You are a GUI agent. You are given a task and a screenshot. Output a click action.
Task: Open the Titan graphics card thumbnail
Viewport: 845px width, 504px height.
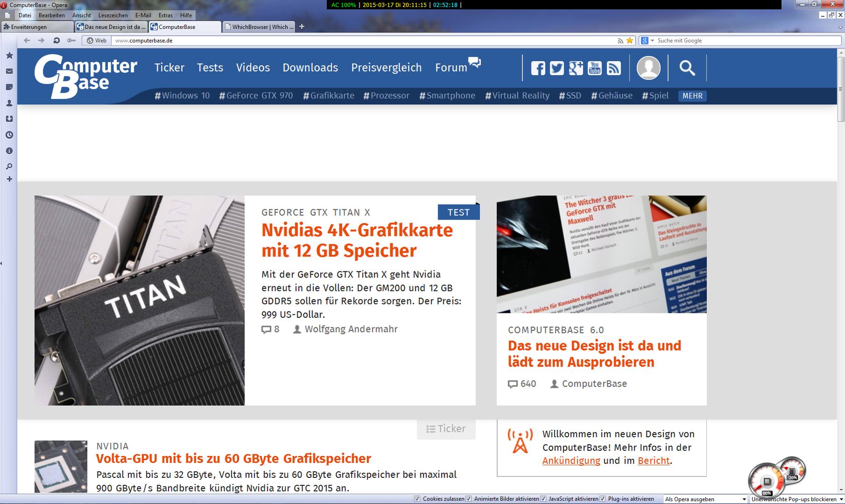click(139, 300)
